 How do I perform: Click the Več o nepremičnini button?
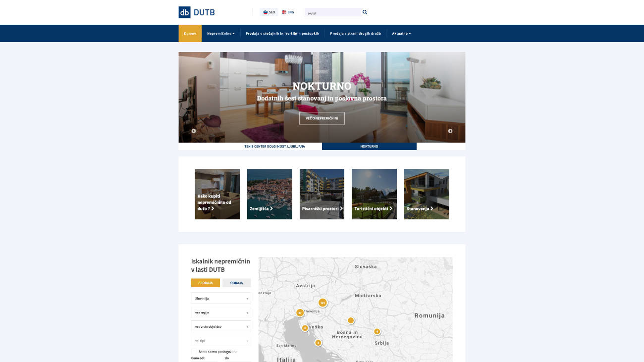pyautogui.click(x=322, y=118)
